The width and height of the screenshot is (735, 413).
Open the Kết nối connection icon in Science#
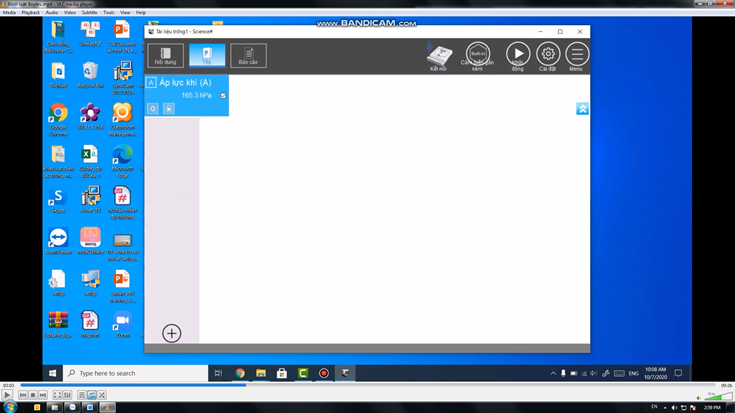pyautogui.click(x=439, y=57)
